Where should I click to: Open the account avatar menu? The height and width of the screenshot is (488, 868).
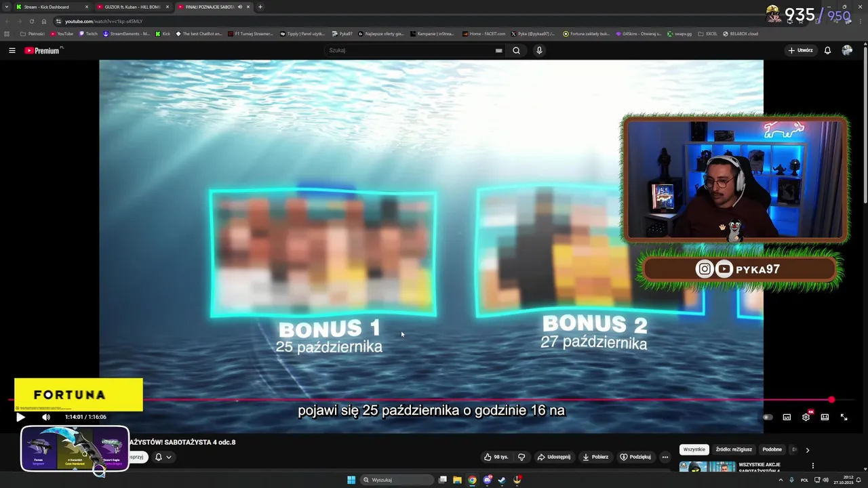[x=847, y=50]
